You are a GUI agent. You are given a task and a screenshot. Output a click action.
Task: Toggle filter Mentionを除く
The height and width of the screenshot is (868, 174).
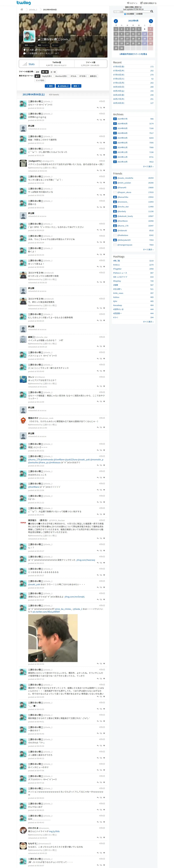tap(61, 76)
